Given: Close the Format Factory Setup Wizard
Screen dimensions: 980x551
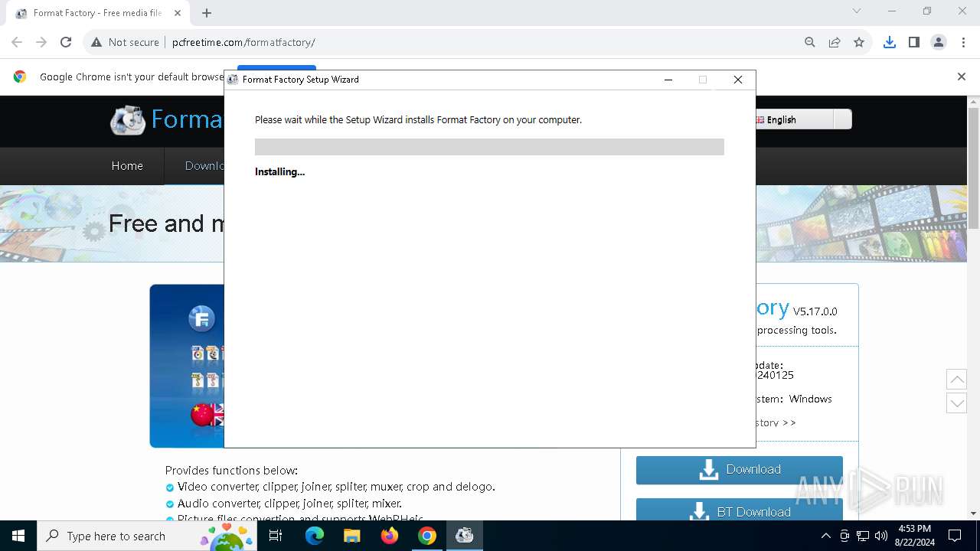Looking at the screenshot, I should tap(738, 80).
